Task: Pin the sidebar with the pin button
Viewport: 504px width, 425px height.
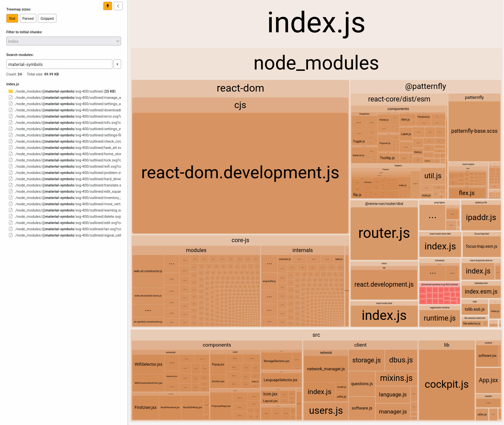Action: [108, 6]
